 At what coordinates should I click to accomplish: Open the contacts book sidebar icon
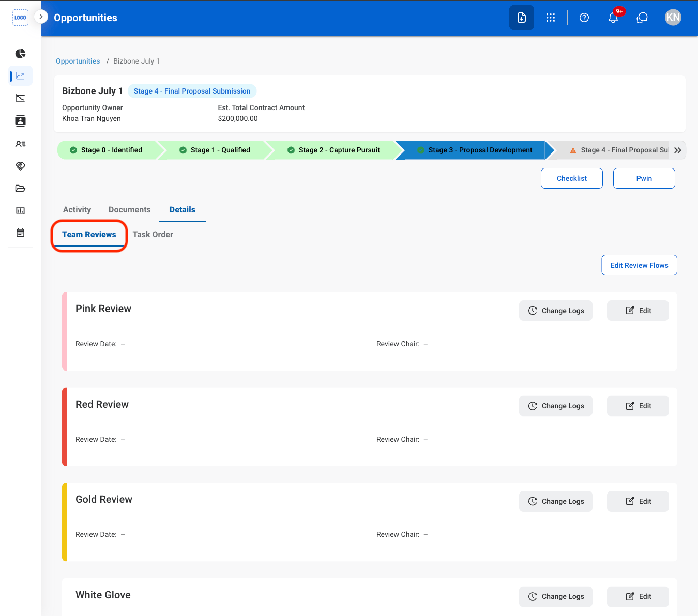click(20, 121)
